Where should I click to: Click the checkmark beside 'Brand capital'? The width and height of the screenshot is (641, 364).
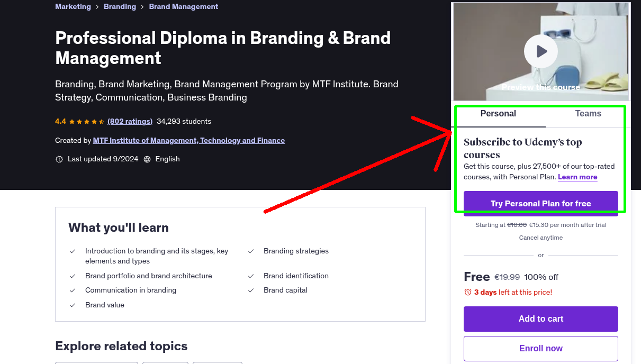(251, 290)
